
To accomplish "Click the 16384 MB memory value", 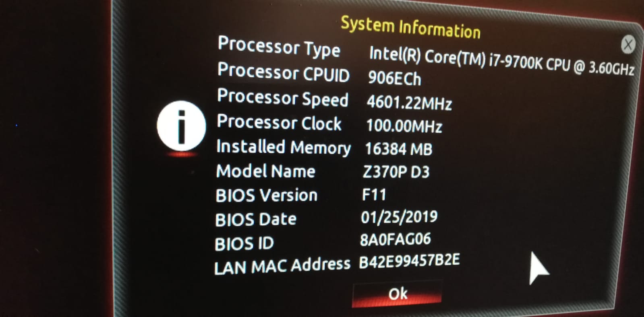I will pyautogui.click(x=398, y=149).
